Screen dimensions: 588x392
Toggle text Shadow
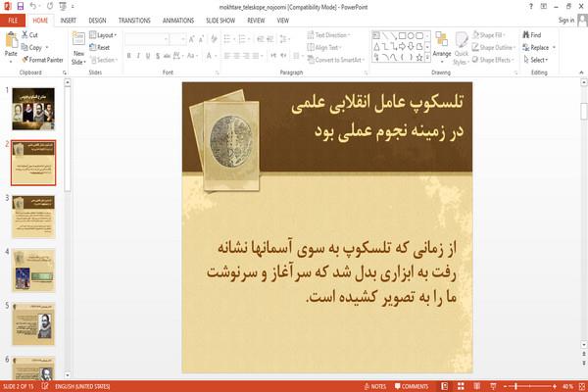(x=158, y=56)
